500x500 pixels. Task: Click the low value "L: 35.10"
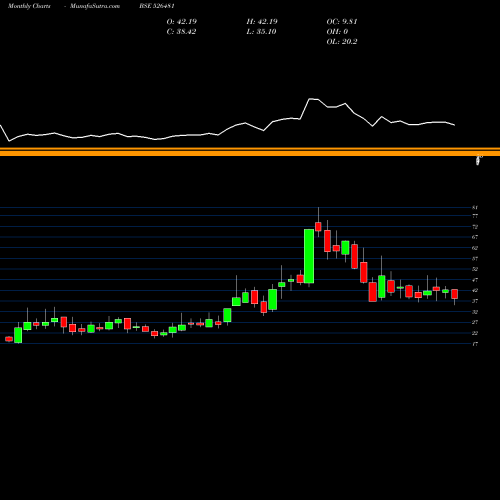tap(261, 32)
